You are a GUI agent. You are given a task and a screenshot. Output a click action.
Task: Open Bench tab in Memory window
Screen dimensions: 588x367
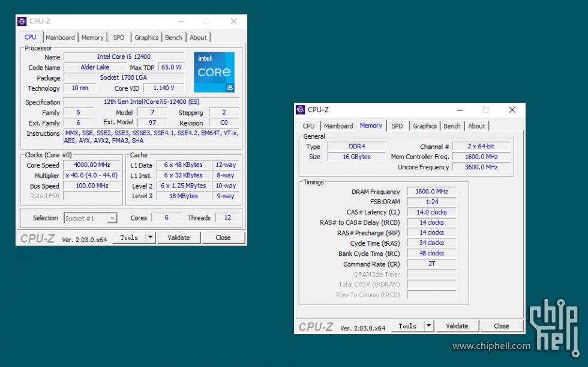pos(452,126)
